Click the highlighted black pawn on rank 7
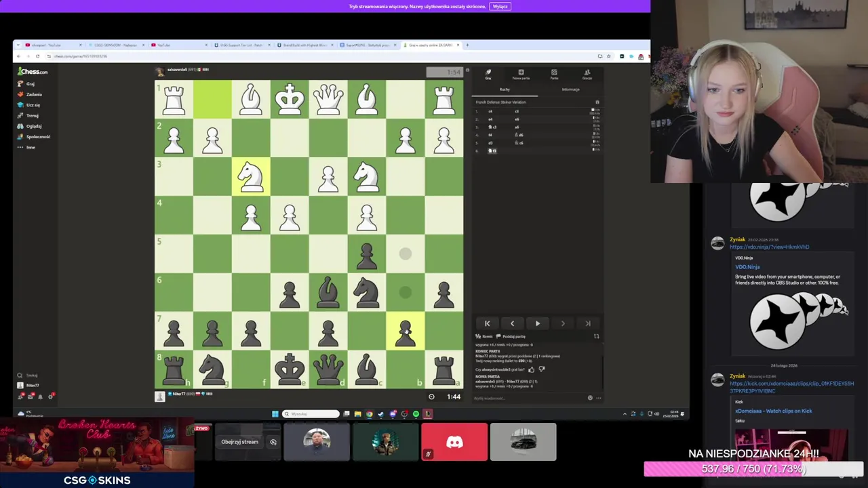This screenshot has width=868, height=488. click(x=406, y=331)
